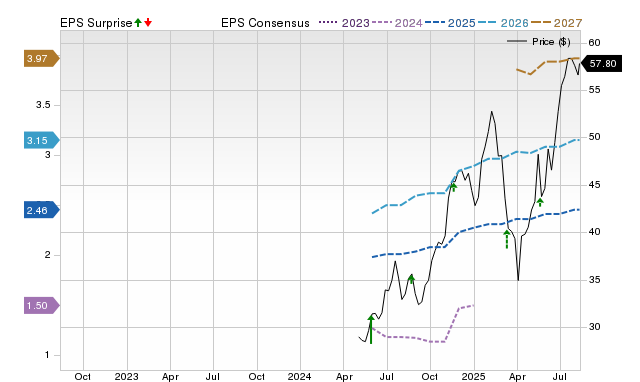Select the 2023 consensus legend entry
Screen dimensions: 640x382
[x=344, y=23]
